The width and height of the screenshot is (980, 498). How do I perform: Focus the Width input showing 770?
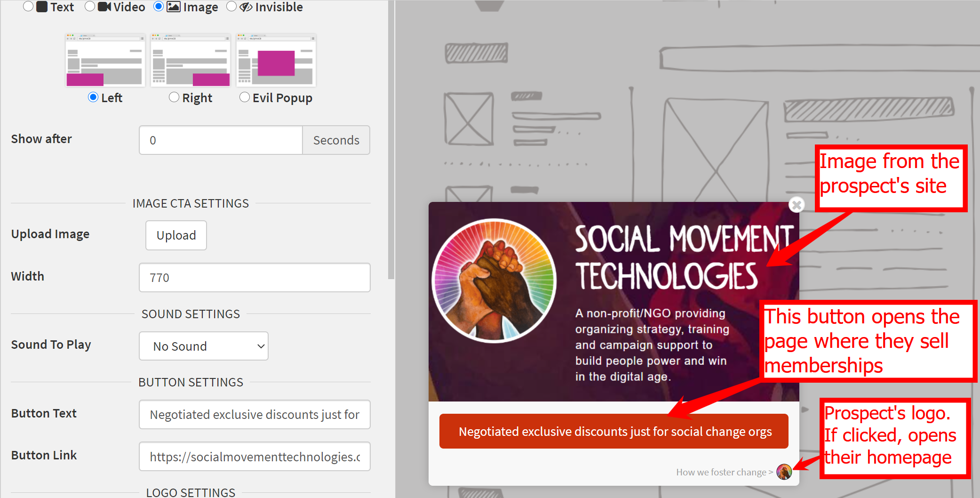pyautogui.click(x=255, y=278)
